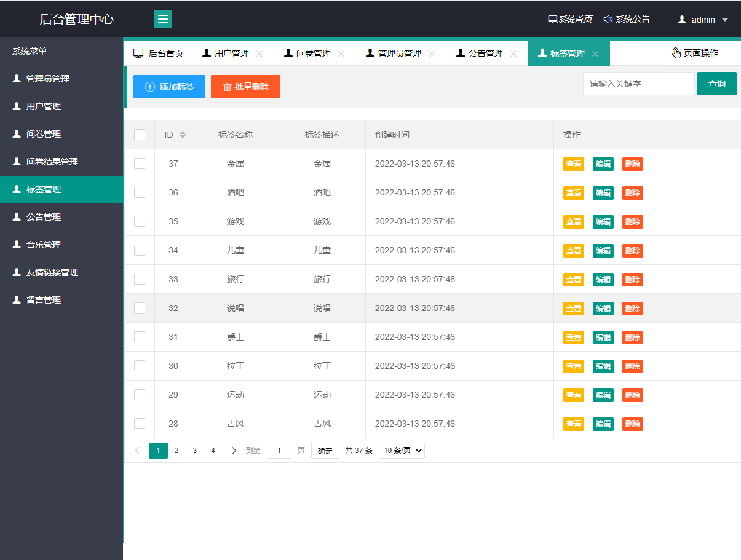Check the row with ID 36 酒吧
741x560 pixels.
[140, 192]
